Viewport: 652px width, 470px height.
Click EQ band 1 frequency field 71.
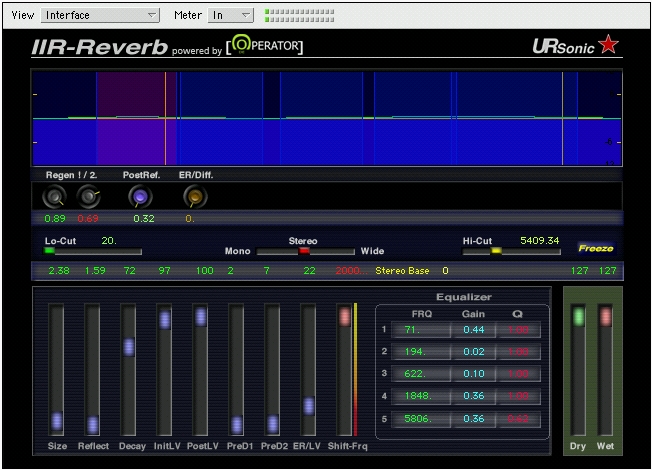[421, 330]
